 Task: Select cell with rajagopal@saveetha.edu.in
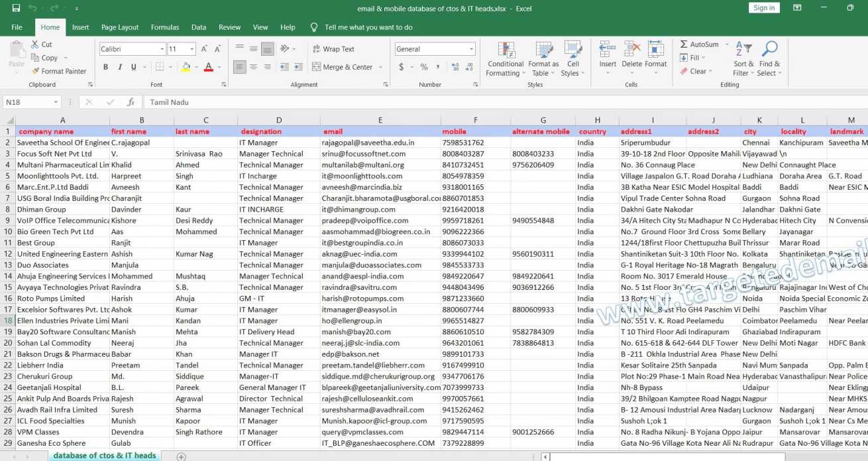[380, 143]
